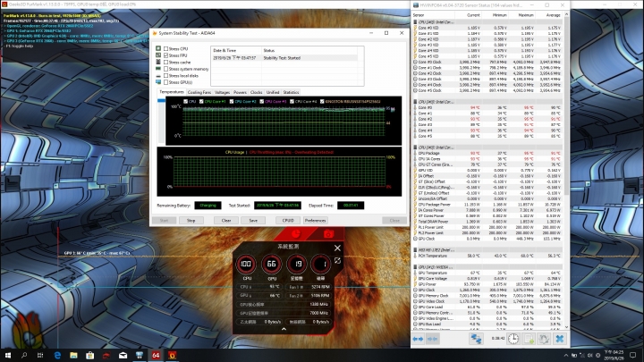Open taskbar search magnifier
The image size is (644, 362).
24,355
